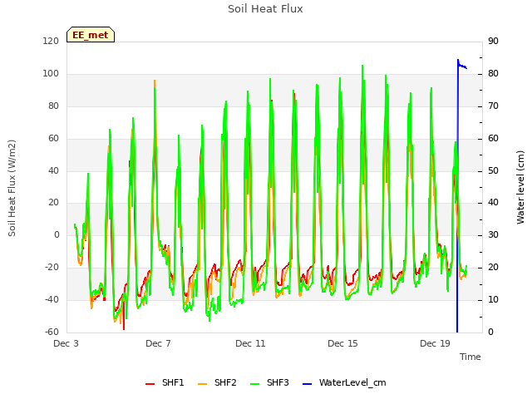Click the Dec 11 x-axis tick label

250,343
